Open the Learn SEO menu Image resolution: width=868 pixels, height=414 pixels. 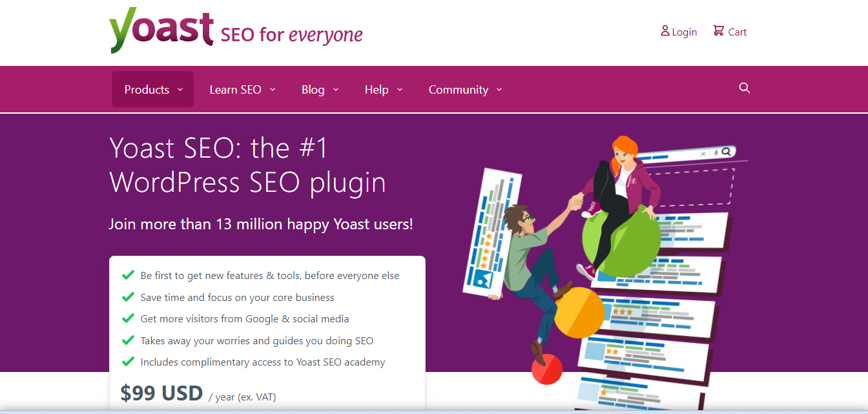pyautogui.click(x=243, y=90)
